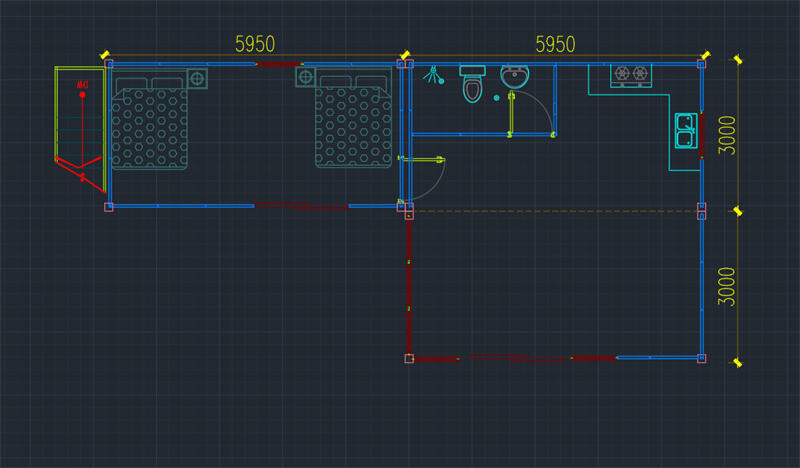Click the middle tick of vertical dimension line
Viewport: 800px width, 468px height.
738,211
